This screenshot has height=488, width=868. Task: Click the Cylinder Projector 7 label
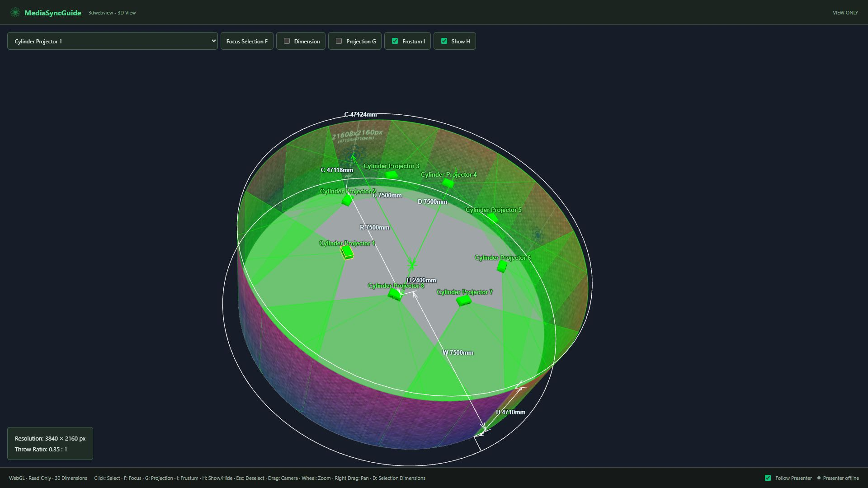tap(465, 292)
